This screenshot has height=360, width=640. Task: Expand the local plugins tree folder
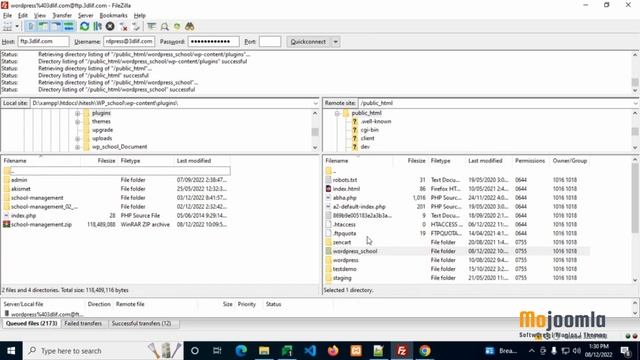coord(78,113)
